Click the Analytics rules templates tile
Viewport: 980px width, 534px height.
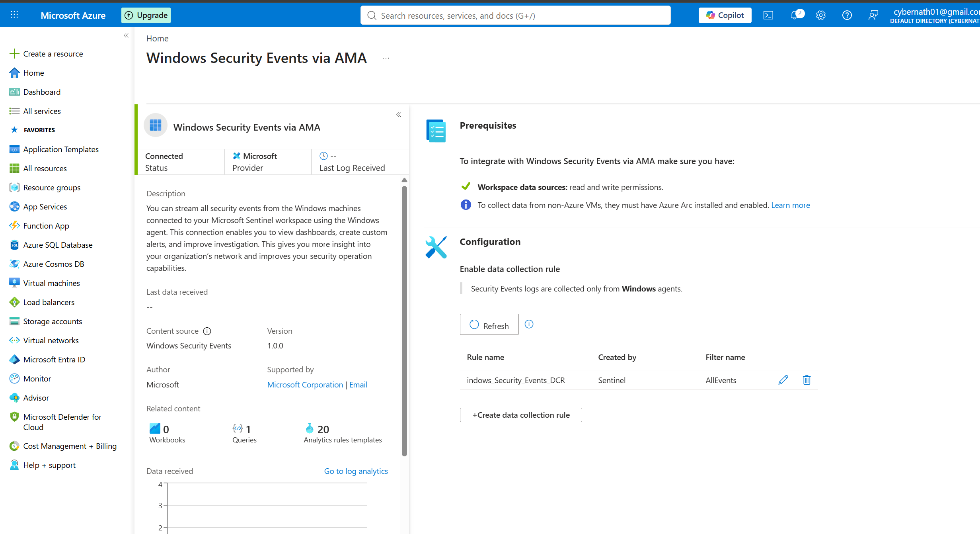[343, 433]
